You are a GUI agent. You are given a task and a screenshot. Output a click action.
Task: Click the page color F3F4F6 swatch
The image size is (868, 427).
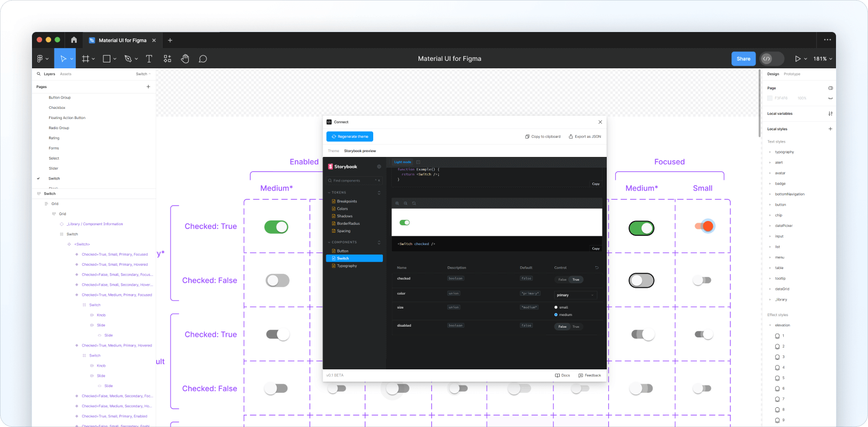click(770, 98)
